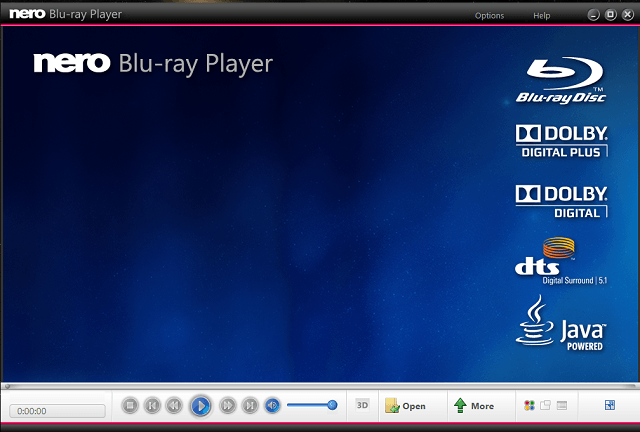640x432 pixels.
Task: Skip to the next chapter
Action: click(x=250, y=405)
